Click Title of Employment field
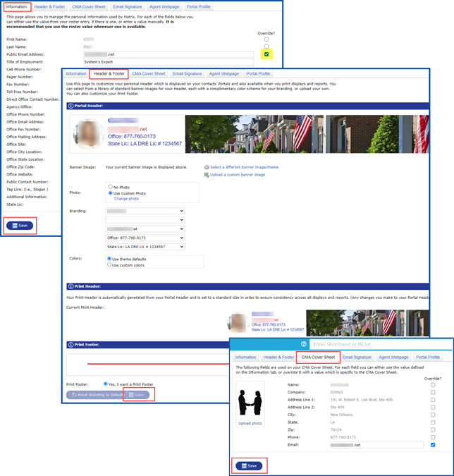The height and width of the screenshot is (476, 454). (x=168, y=62)
